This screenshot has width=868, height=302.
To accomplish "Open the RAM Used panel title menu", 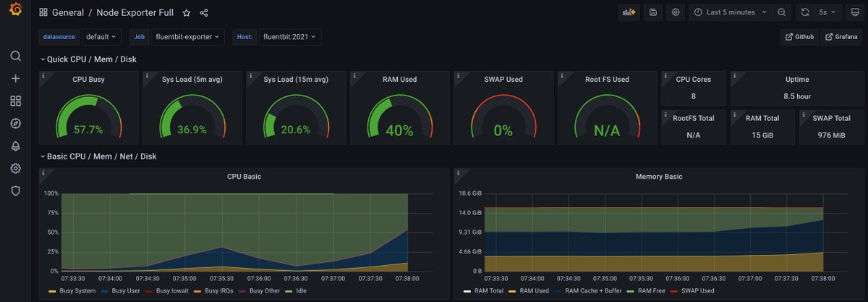I will [399, 79].
